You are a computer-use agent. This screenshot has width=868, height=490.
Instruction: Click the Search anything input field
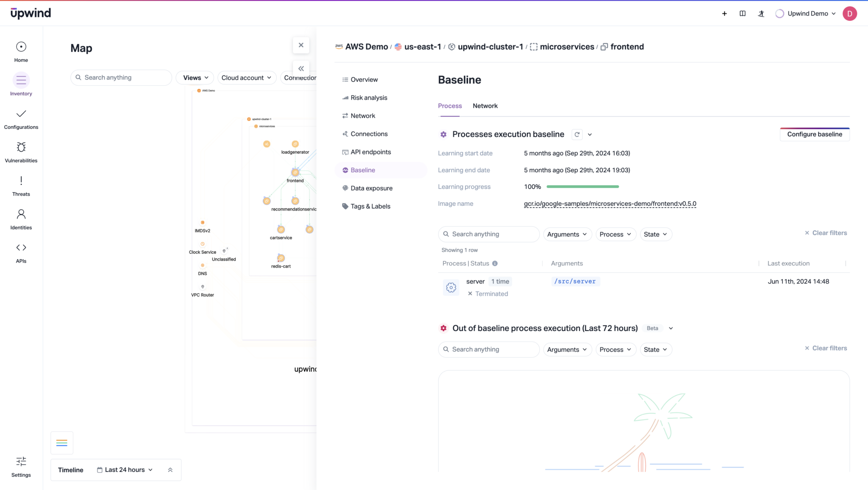pyautogui.click(x=488, y=234)
